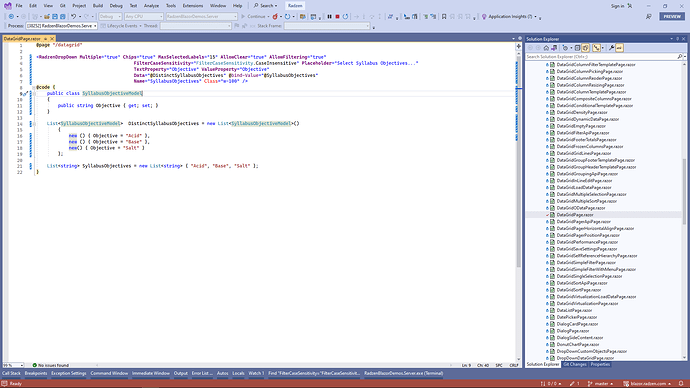Click the Collapse All icon in Solution Explorer
This screenshot has width=690, height=388.
click(x=577, y=48)
